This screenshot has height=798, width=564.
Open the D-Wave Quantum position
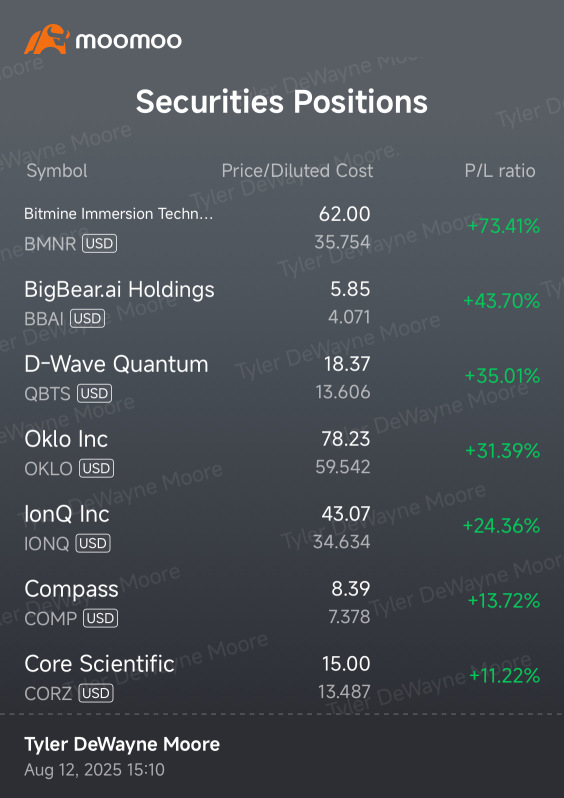pyautogui.click(x=282, y=378)
